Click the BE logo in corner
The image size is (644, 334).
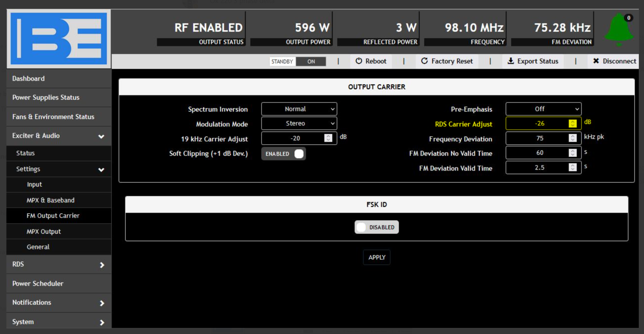click(59, 39)
